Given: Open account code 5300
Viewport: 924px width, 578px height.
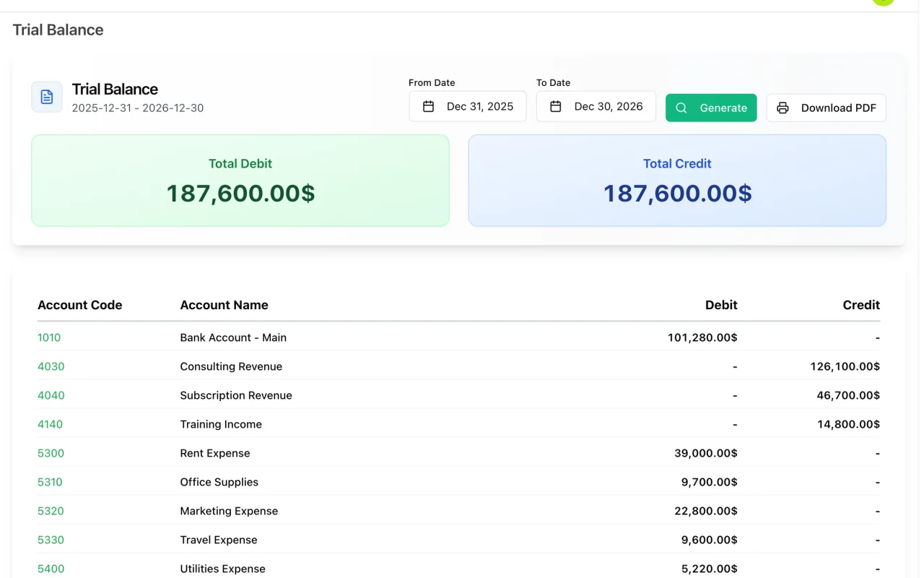Looking at the screenshot, I should pos(51,453).
